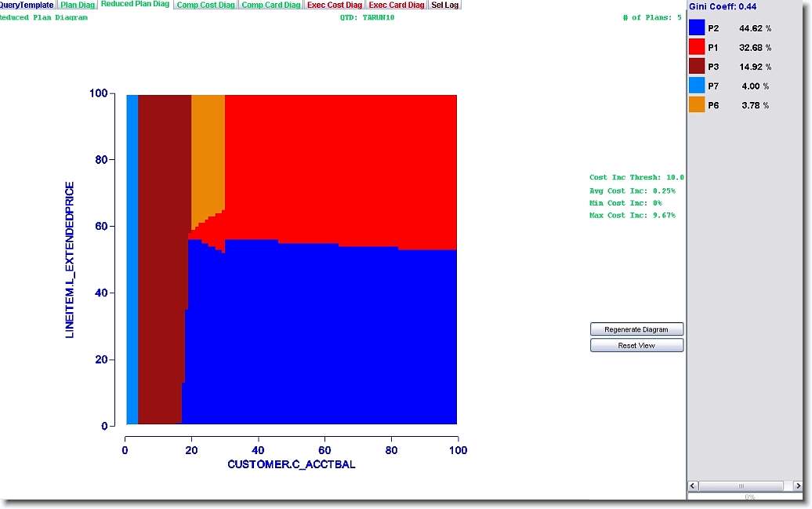Open the Comp Cost Diag tab
The image size is (812, 509).
[x=205, y=5]
